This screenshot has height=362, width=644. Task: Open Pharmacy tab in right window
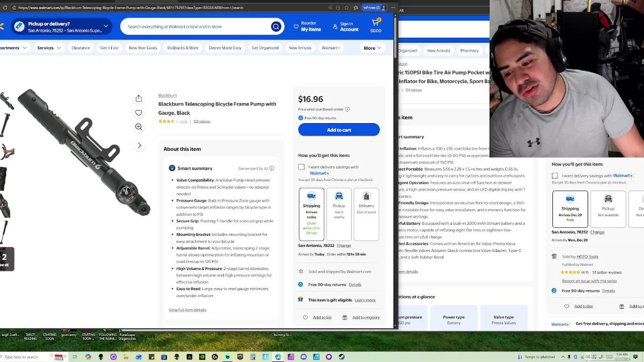pos(469,51)
